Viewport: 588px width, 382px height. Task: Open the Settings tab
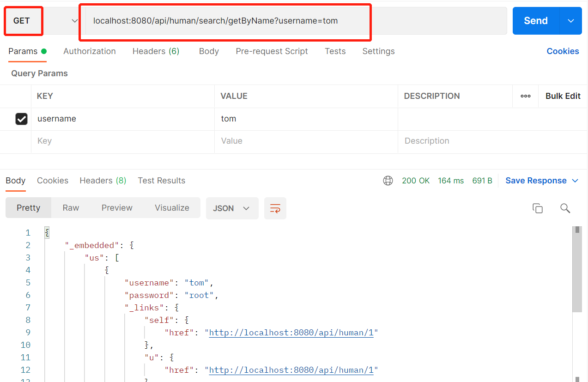click(x=378, y=51)
